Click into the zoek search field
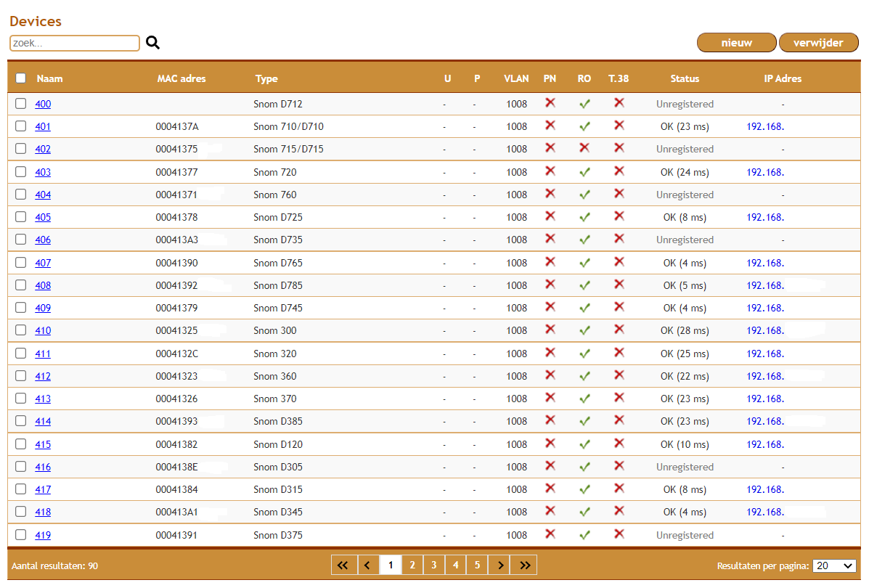The image size is (869, 588). pos(75,43)
